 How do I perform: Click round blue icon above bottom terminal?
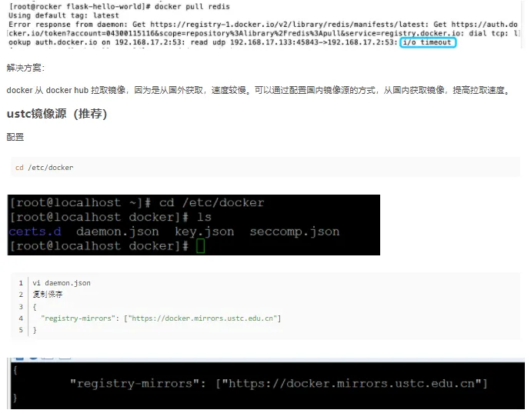(33, 358)
